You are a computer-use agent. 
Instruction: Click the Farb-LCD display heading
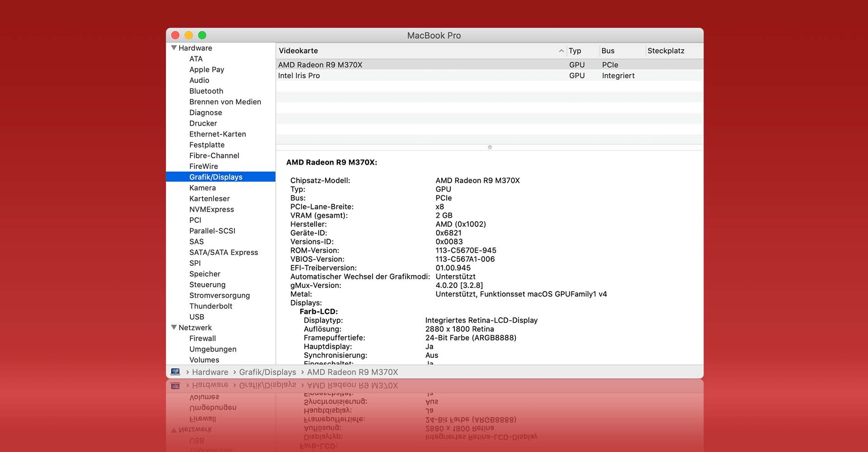pyautogui.click(x=318, y=311)
